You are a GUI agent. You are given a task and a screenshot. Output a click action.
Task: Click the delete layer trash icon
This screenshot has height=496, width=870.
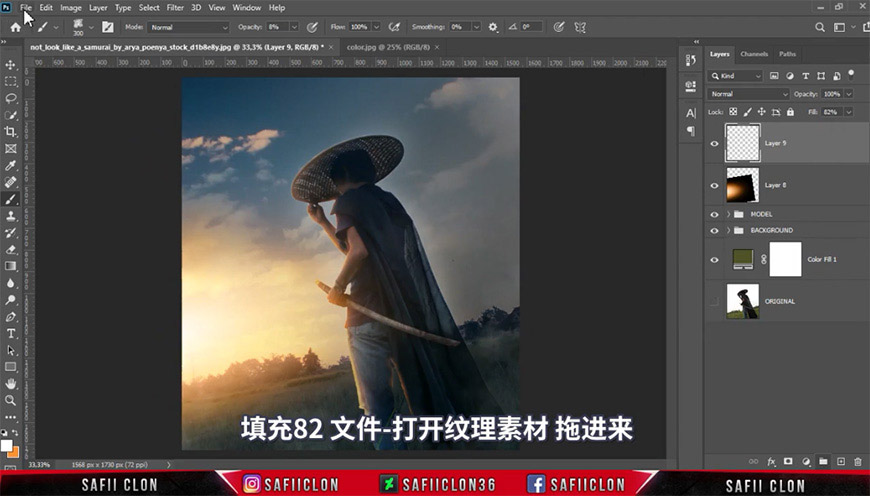coord(858,461)
